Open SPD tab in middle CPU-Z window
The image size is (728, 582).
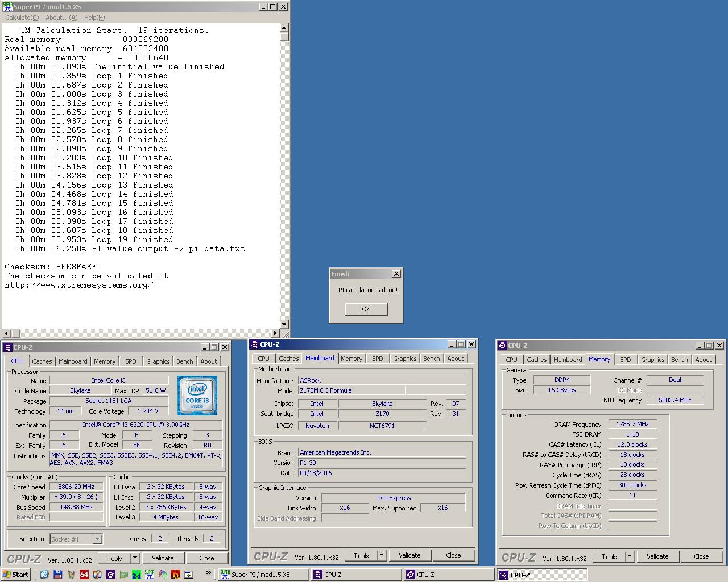(x=378, y=359)
